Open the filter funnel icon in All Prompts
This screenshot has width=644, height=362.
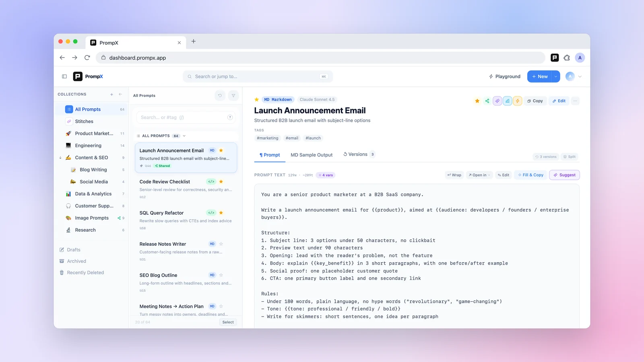(233, 96)
